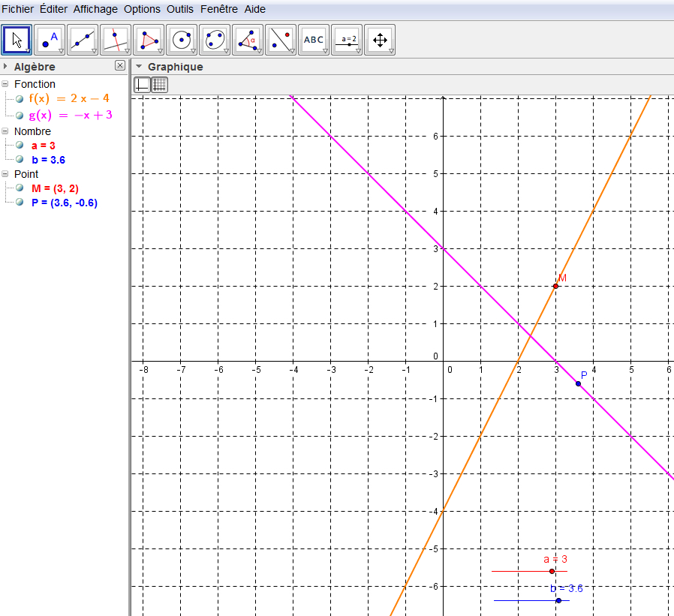
Task: Select the Line through Two Points tool
Action: click(83, 40)
